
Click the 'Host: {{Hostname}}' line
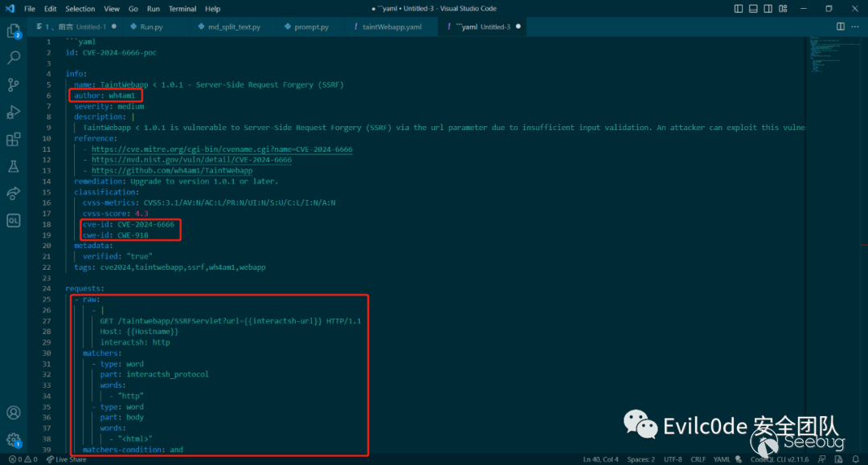(x=140, y=331)
